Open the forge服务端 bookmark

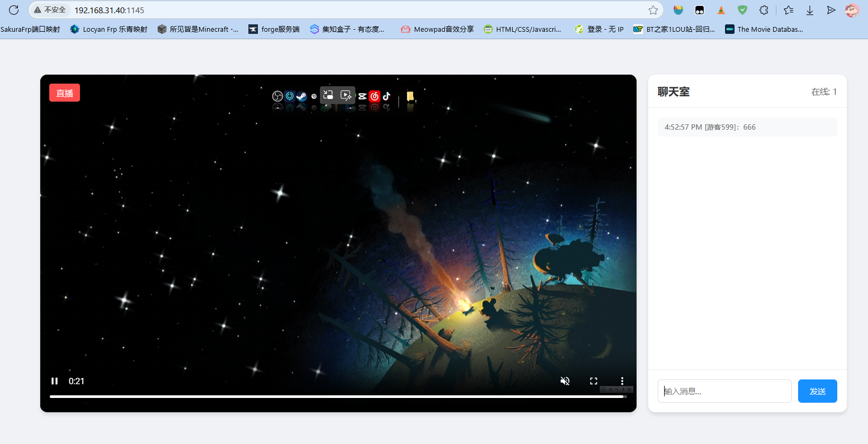click(x=274, y=29)
